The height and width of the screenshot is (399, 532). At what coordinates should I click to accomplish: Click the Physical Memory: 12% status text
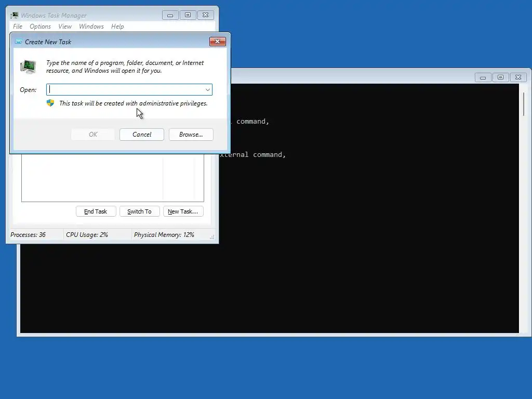point(164,235)
